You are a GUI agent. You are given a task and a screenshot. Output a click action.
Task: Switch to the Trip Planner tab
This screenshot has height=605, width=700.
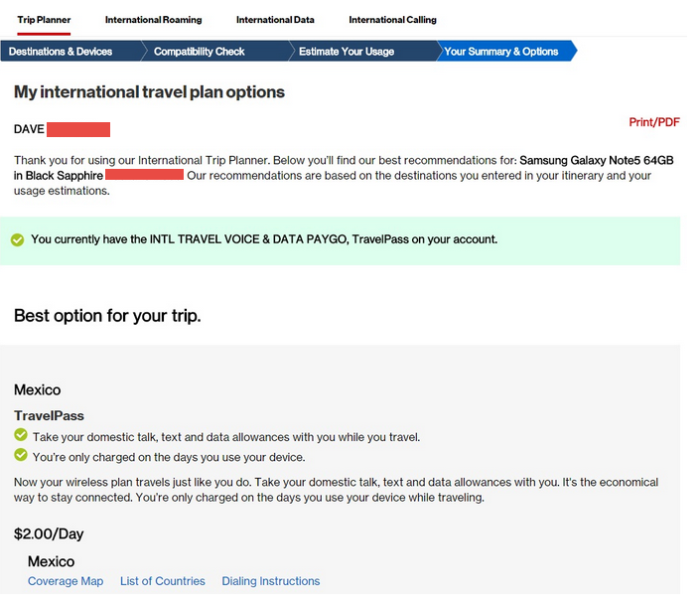pos(44,20)
